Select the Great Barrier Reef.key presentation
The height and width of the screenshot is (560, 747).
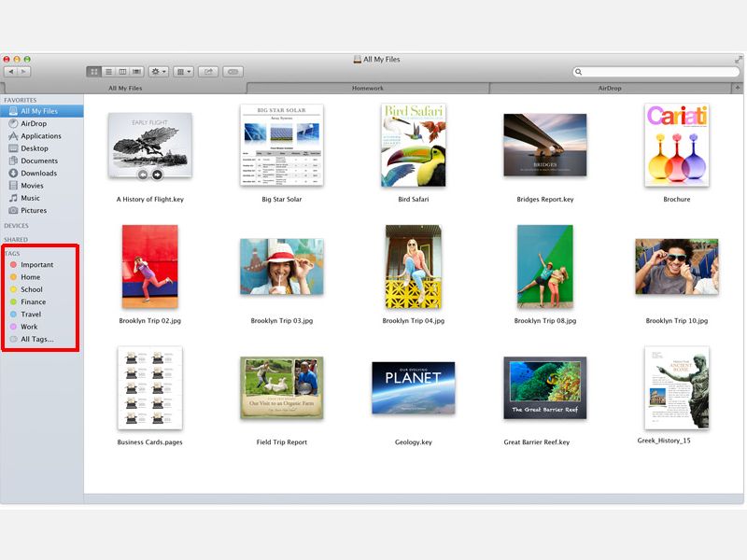pyautogui.click(x=545, y=388)
